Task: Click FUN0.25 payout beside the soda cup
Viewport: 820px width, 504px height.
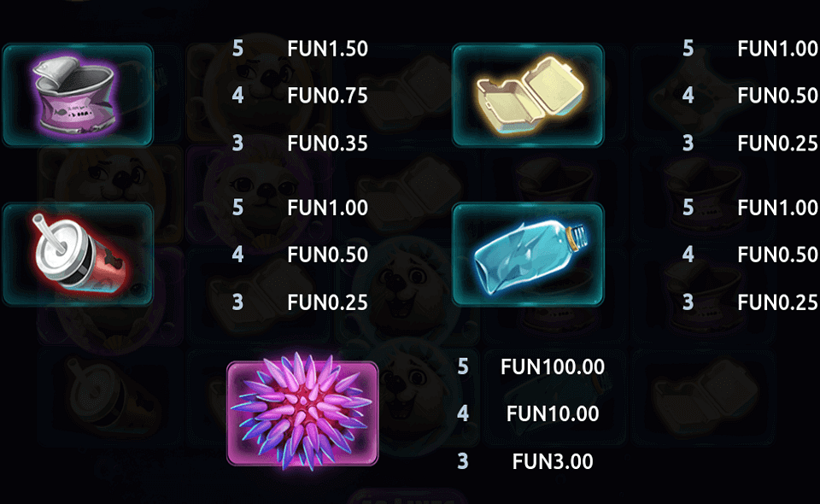Action: pyautogui.click(x=327, y=302)
